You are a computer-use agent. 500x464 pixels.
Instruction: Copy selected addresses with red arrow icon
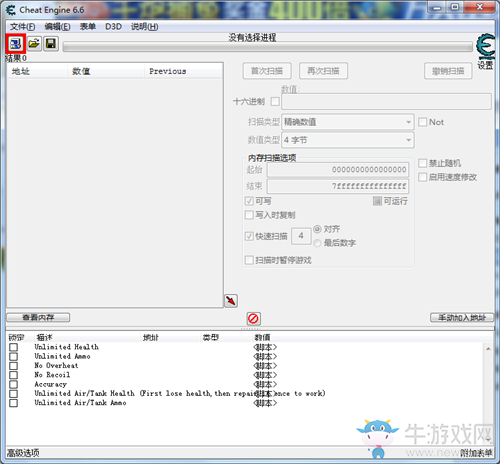(x=231, y=301)
